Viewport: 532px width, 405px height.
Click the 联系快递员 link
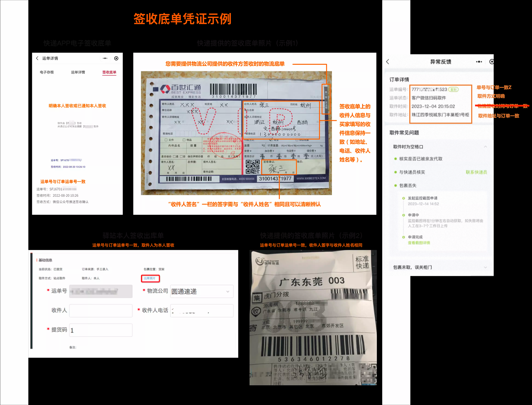pos(476,172)
